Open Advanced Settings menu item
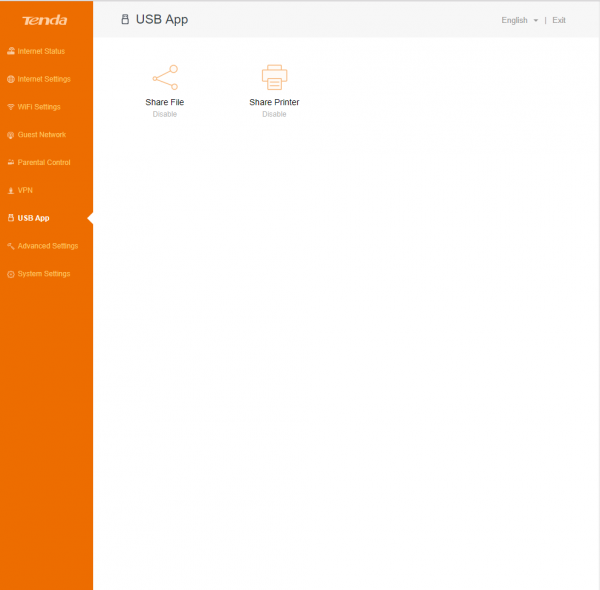 click(47, 246)
